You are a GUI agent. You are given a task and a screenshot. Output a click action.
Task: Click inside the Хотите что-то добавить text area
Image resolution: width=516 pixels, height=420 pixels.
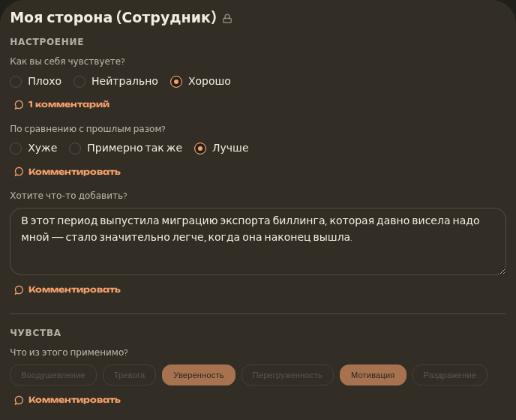[258, 241]
